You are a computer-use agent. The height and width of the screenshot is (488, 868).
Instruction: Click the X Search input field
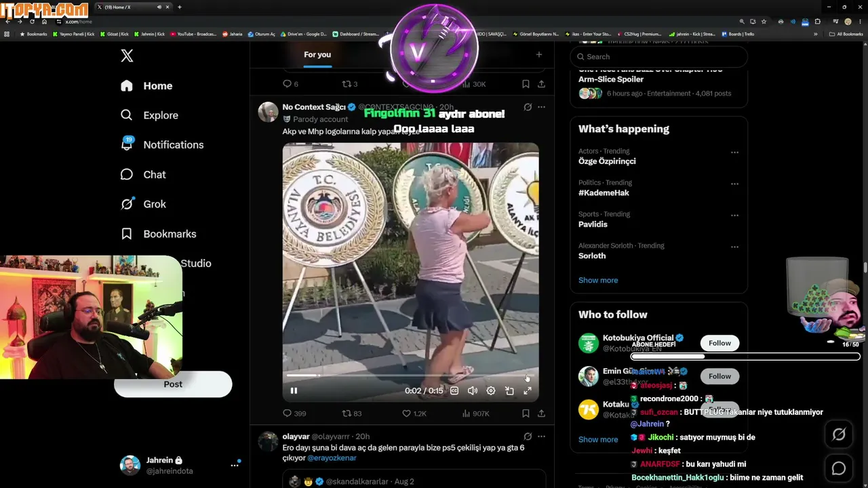tap(658, 57)
